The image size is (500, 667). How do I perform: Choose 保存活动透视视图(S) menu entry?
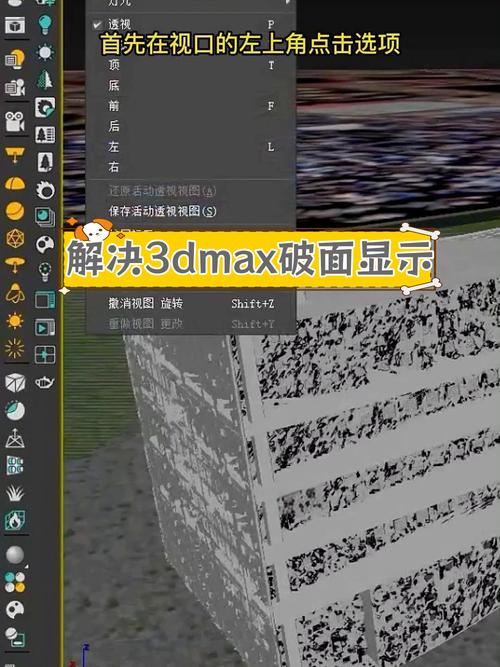191,211
